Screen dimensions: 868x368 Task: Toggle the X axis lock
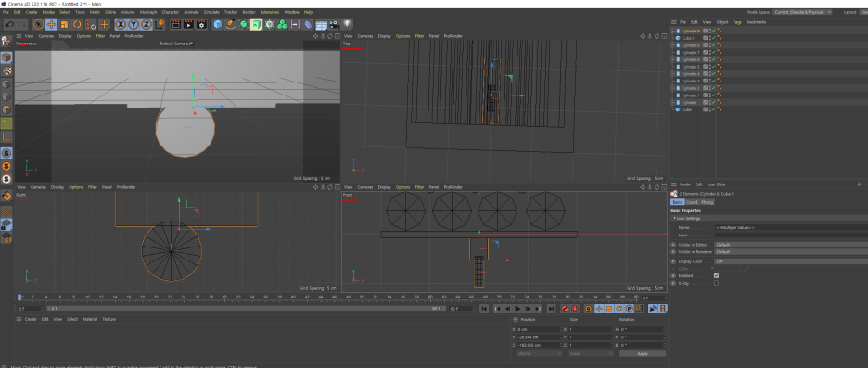click(121, 24)
